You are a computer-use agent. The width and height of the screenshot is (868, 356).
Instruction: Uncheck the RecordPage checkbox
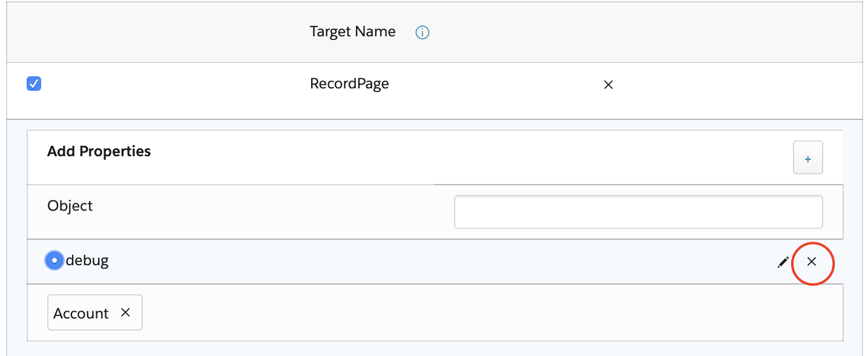34,84
